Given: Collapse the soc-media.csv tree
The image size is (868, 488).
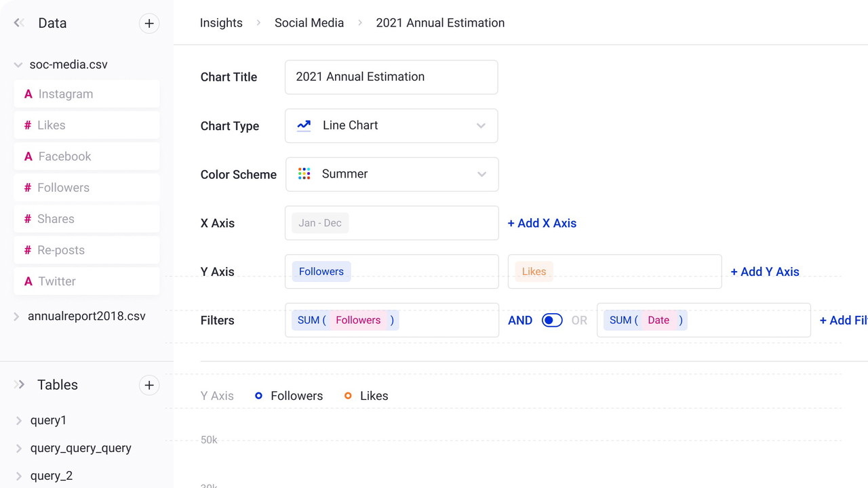Looking at the screenshot, I should pyautogui.click(x=18, y=65).
